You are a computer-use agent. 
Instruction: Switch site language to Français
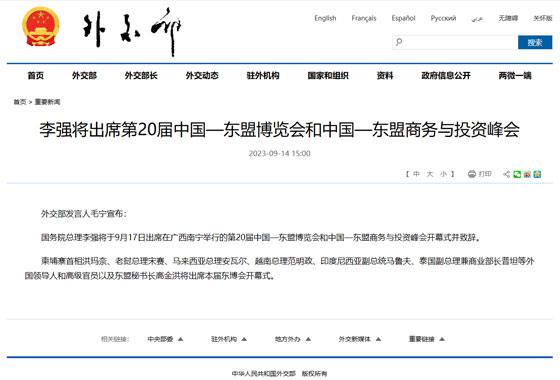[364, 18]
